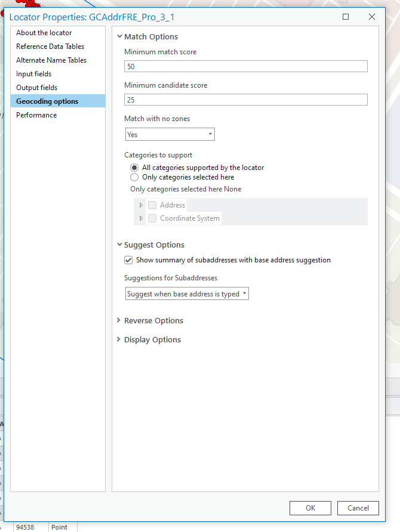The image size is (400, 532).
Task: Open Alternate Name Tables page
Action: click(58, 60)
